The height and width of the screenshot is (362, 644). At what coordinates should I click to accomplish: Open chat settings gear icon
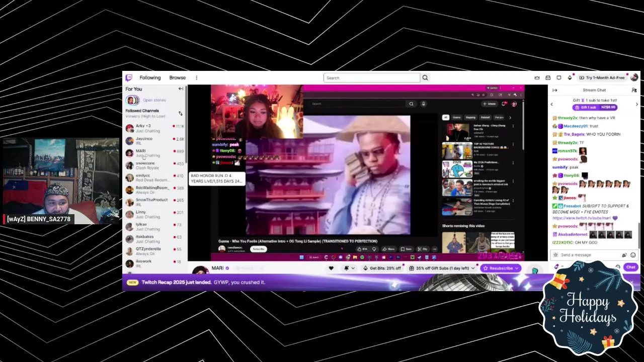pyautogui.click(x=618, y=267)
